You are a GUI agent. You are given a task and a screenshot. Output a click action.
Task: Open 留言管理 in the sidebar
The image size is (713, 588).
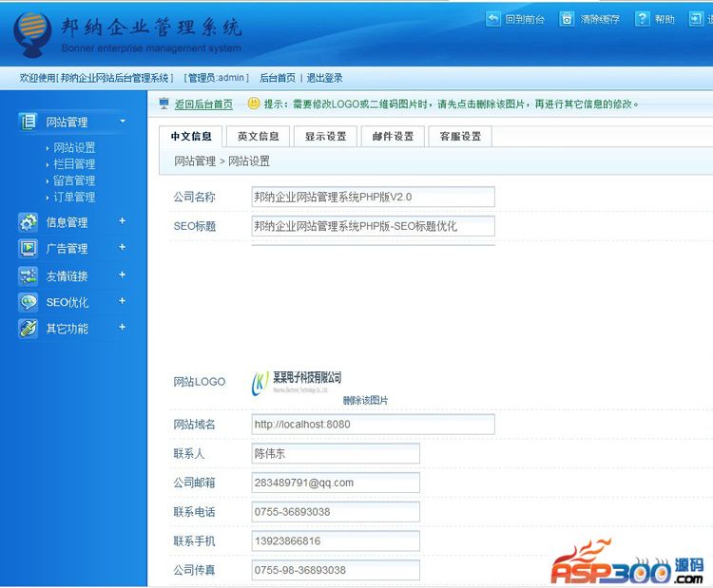coord(74,180)
